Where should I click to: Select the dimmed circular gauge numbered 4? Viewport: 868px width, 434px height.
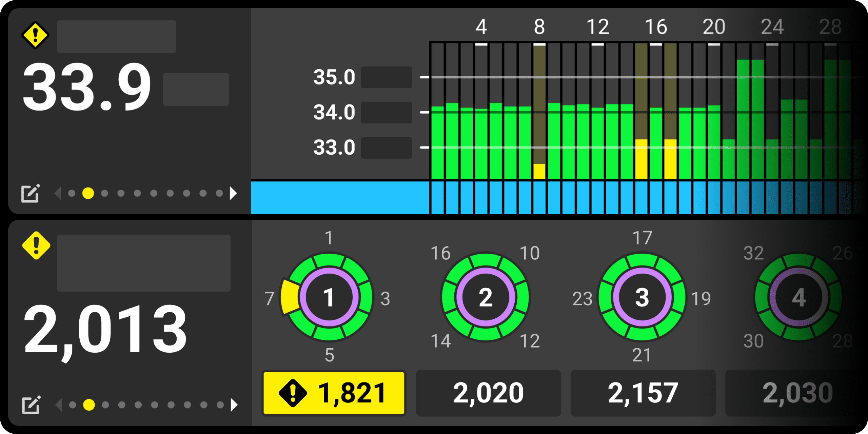tap(798, 297)
